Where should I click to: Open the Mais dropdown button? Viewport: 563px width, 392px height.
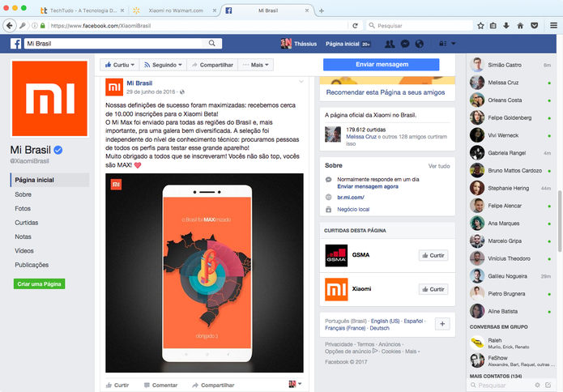coord(256,65)
